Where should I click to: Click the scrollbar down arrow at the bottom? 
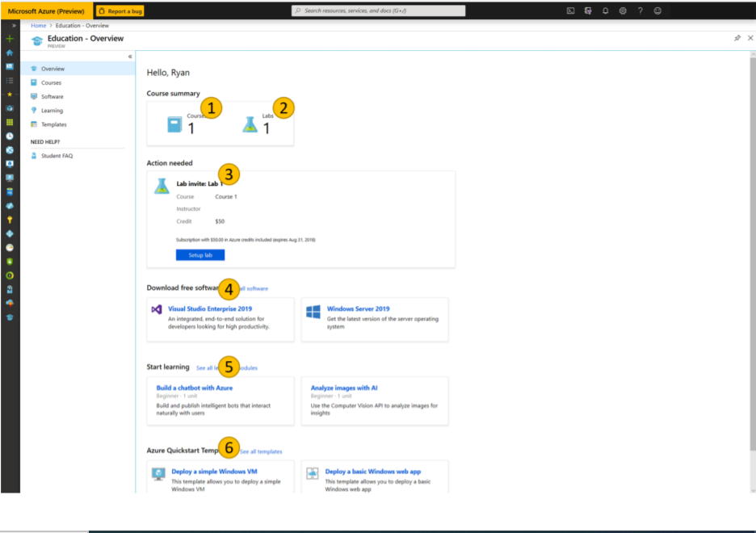click(753, 490)
